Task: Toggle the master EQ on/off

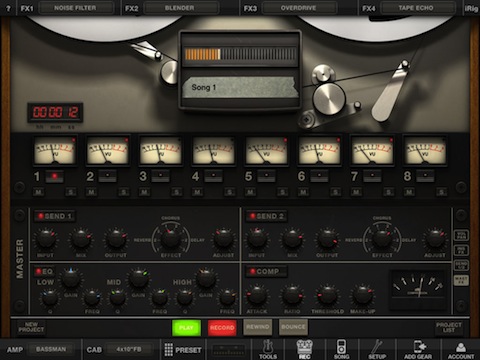Action: (x=44, y=271)
